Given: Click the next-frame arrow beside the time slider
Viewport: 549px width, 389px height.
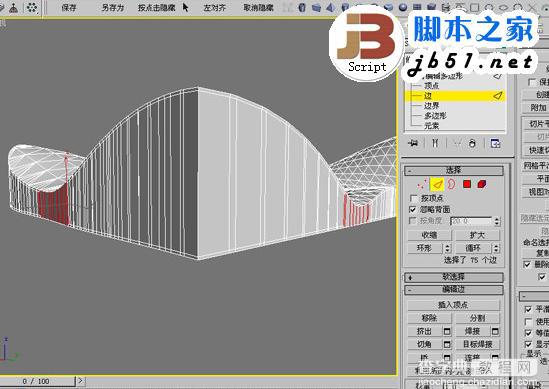Looking at the screenshot, I should click(x=81, y=381).
